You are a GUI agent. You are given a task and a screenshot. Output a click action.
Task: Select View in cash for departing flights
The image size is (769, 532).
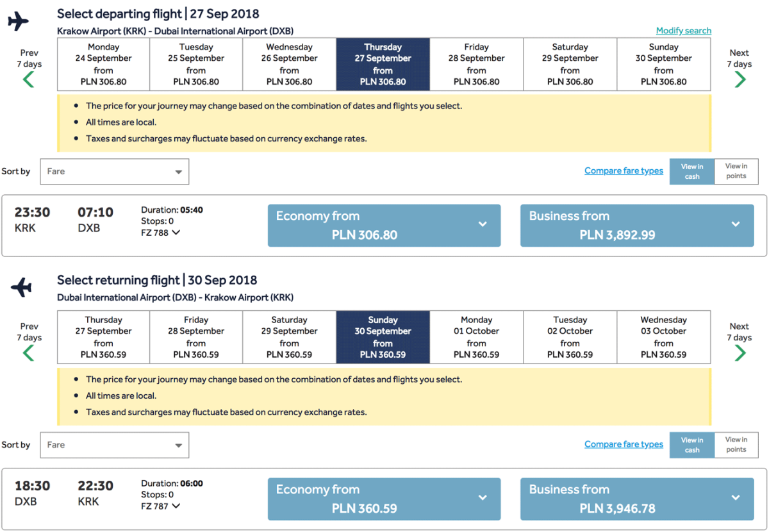click(x=692, y=171)
